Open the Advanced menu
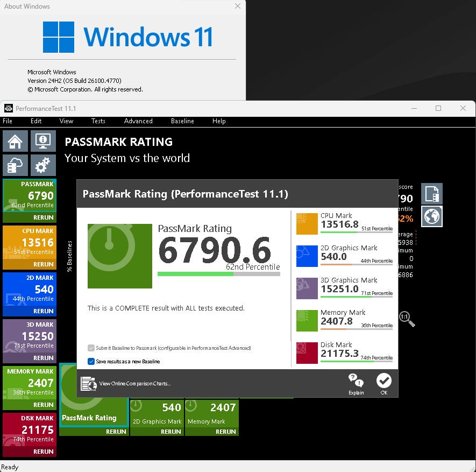476x472 pixels. (138, 121)
